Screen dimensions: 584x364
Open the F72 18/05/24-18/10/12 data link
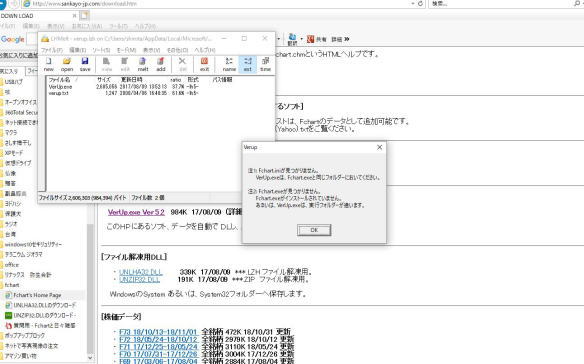coord(159,339)
